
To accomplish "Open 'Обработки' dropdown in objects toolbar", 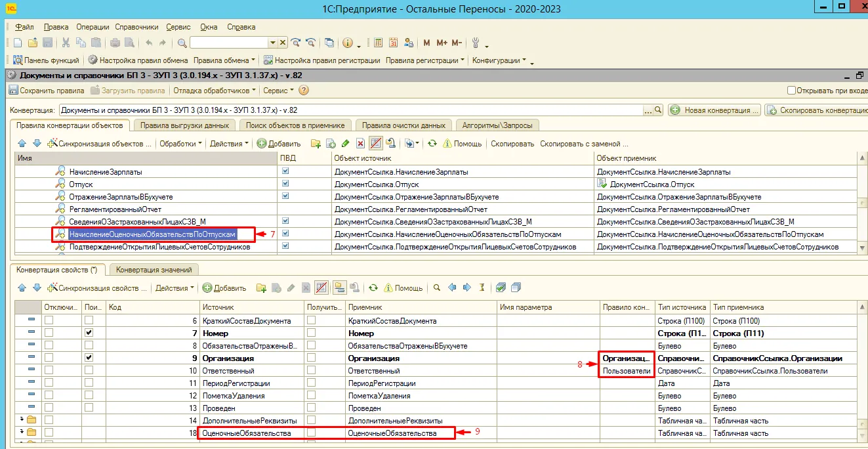I will click(181, 143).
